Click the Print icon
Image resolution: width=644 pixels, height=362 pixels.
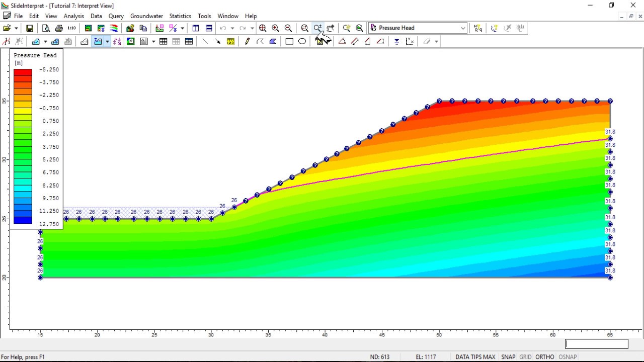click(x=59, y=28)
